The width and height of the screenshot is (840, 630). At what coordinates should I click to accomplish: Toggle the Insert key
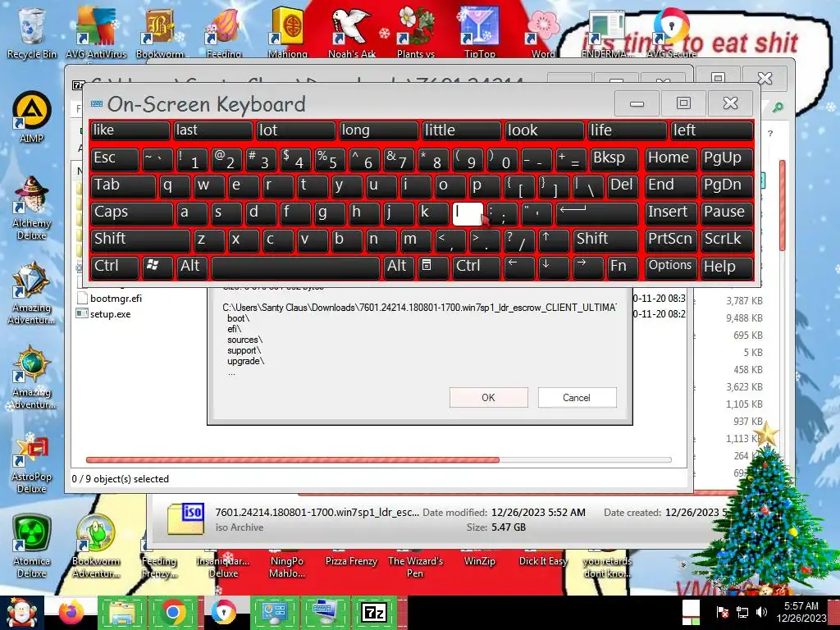(x=671, y=212)
